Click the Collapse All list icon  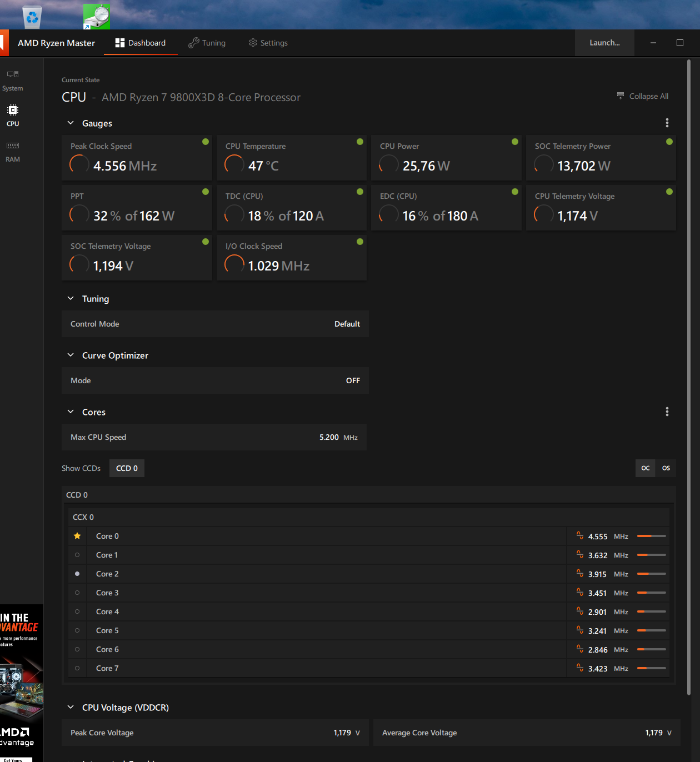tap(621, 96)
